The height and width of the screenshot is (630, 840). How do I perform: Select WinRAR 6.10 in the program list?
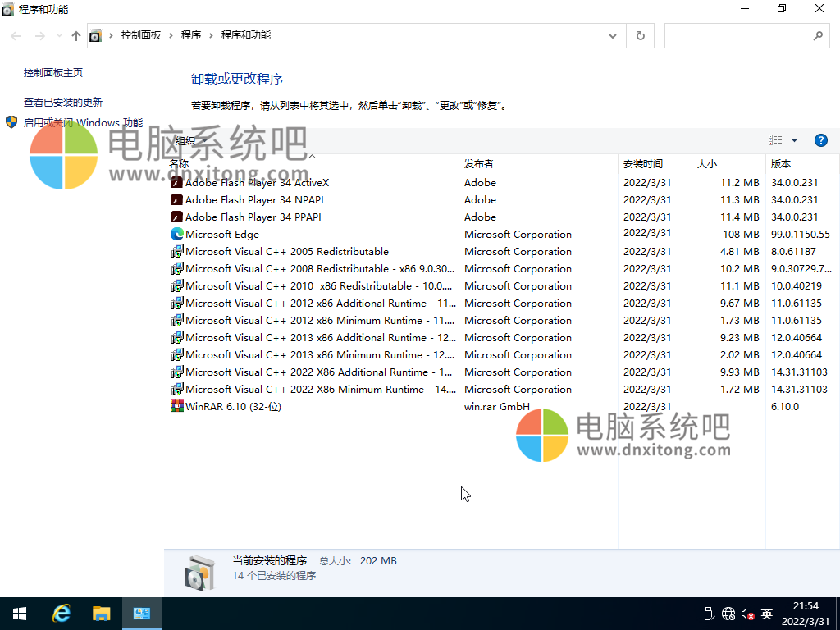pyautogui.click(x=231, y=405)
